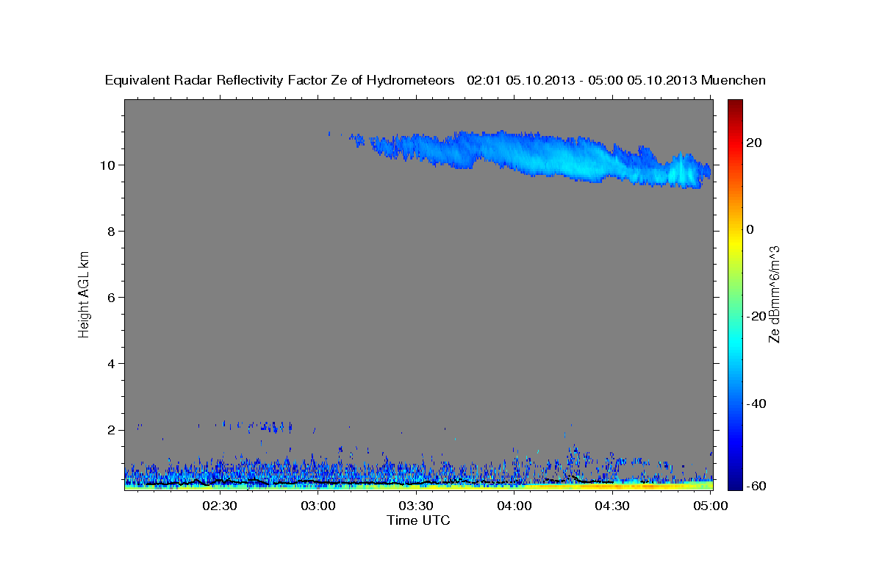This screenshot has height=588, width=882.
Task: Click the height tick label 6
Action: pyautogui.click(x=112, y=297)
